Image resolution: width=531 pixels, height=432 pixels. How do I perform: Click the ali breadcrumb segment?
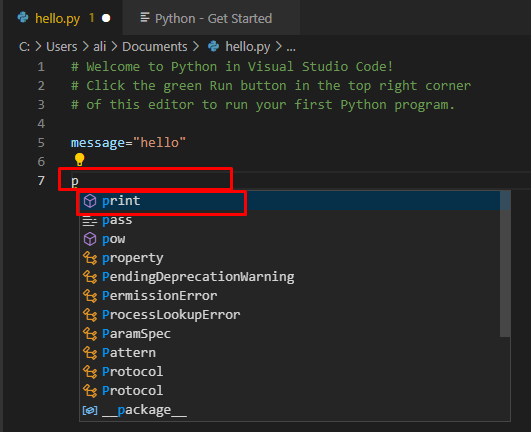(100, 47)
